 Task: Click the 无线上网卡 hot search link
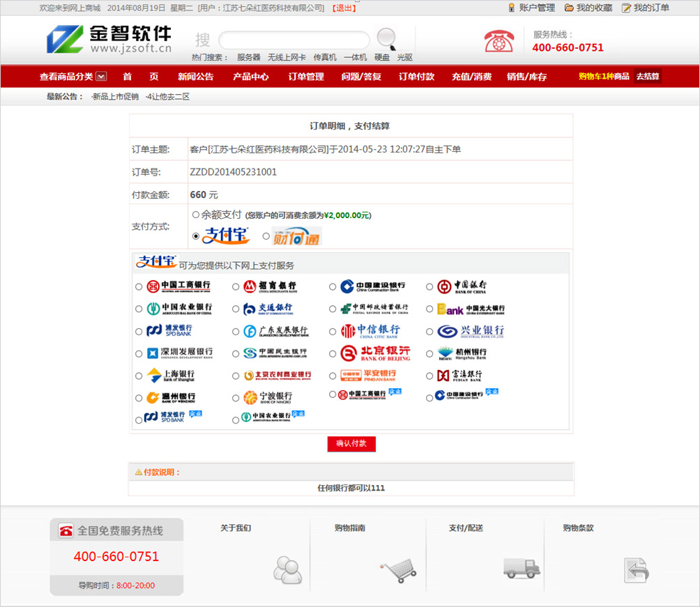coord(287,58)
